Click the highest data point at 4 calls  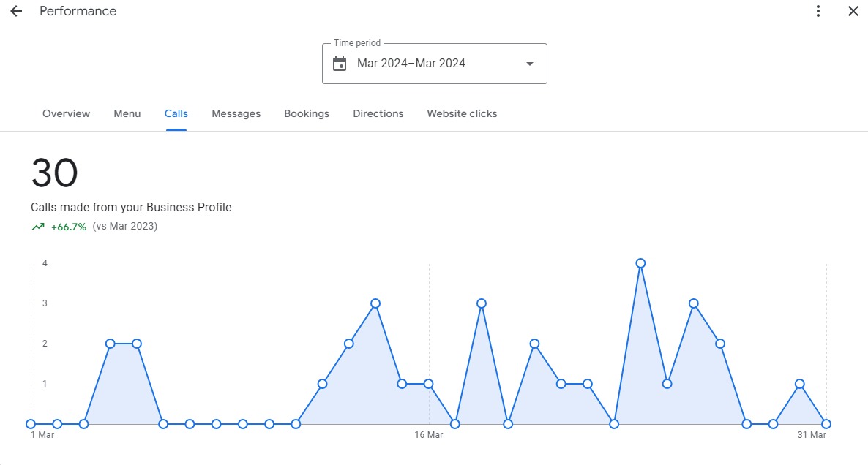click(x=640, y=263)
